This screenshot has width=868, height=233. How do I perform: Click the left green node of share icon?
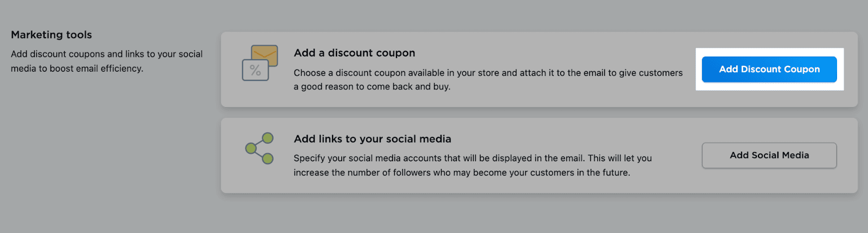(251, 148)
